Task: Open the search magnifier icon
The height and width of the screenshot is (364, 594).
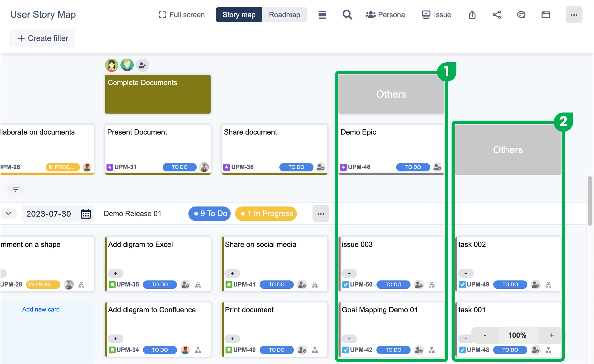Action: pyautogui.click(x=347, y=15)
